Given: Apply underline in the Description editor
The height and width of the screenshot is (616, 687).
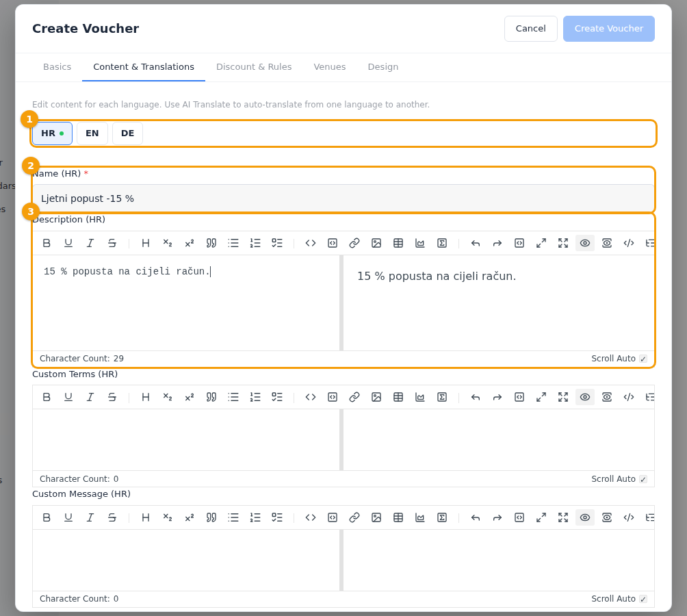Looking at the screenshot, I should [68, 243].
